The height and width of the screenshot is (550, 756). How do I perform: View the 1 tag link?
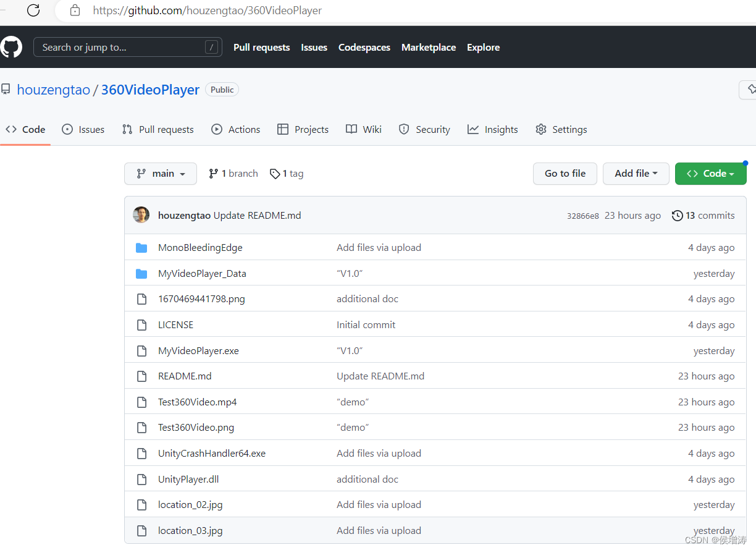287,174
